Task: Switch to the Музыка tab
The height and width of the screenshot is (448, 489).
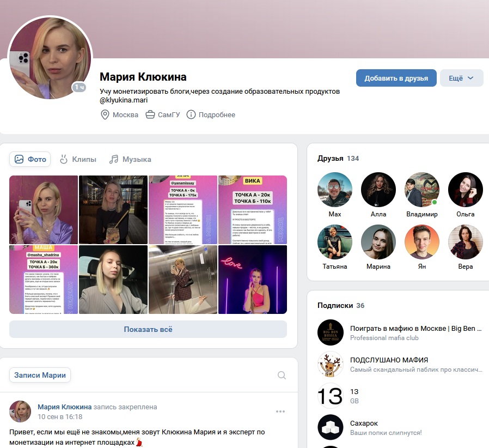Action: coord(130,159)
